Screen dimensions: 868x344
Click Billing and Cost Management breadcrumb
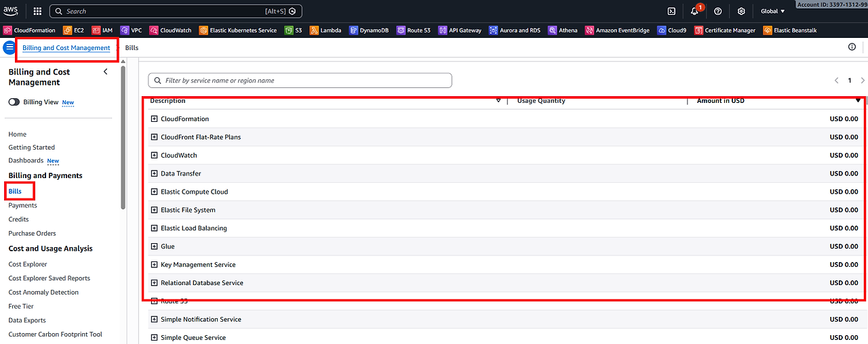tap(66, 48)
